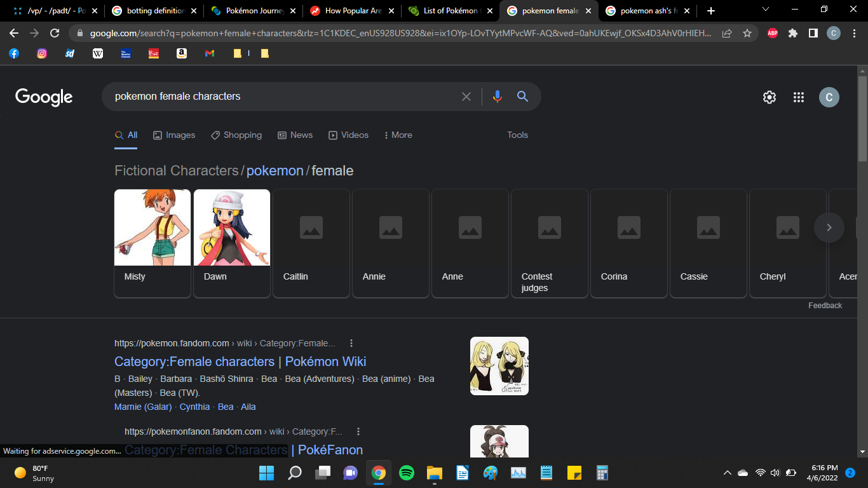This screenshot has height=488, width=868.
Task: Reload the page with refresh icon
Action: pos(55,34)
